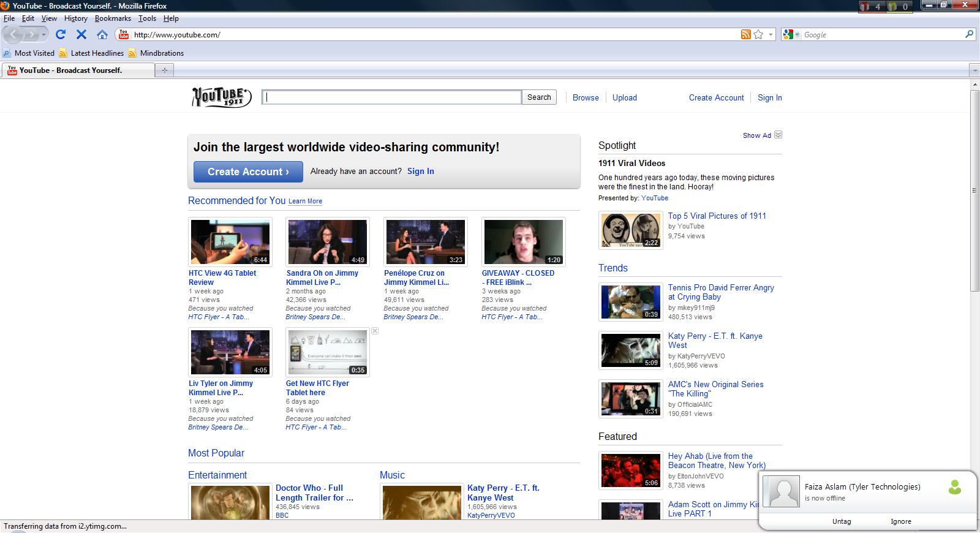Click the AMC's New Original Series title
The image size is (980, 533).
point(715,389)
